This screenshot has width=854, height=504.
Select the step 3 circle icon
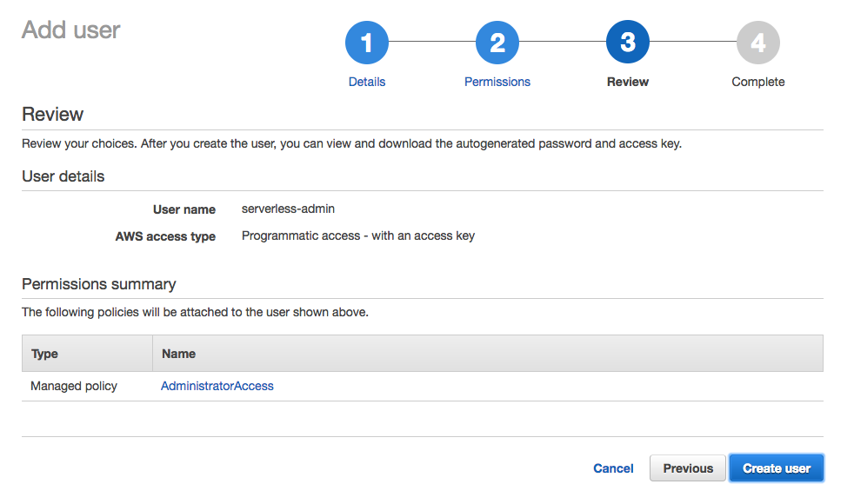pos(627,43)
